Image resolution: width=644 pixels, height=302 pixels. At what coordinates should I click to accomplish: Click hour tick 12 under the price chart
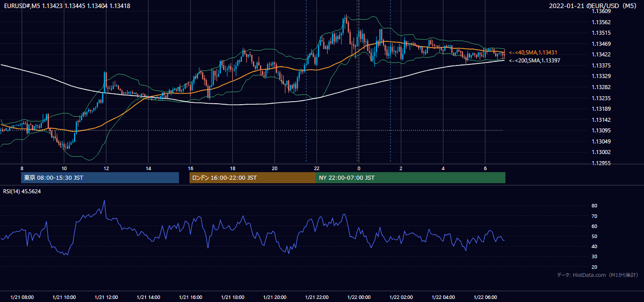106,168
